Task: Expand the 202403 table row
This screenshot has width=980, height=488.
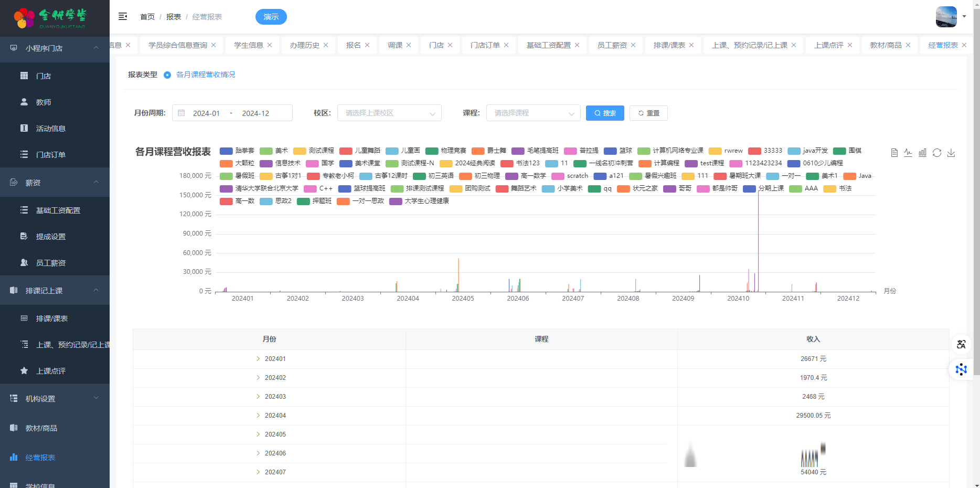Action: coord(258,397)
